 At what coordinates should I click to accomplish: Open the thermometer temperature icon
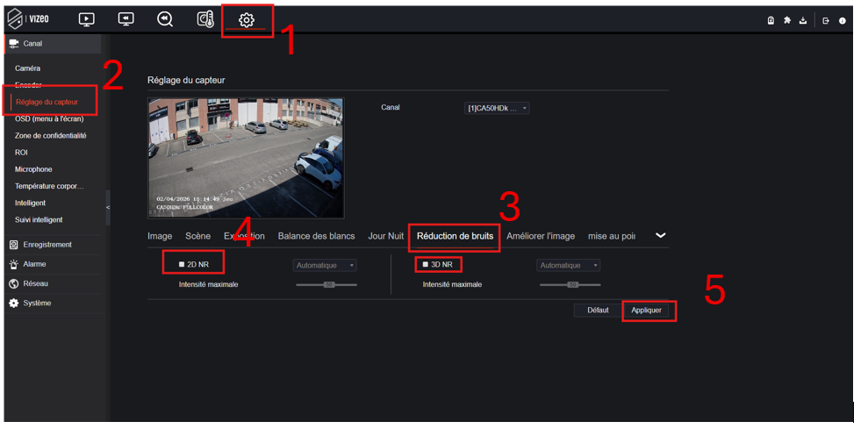click(205, 19)
